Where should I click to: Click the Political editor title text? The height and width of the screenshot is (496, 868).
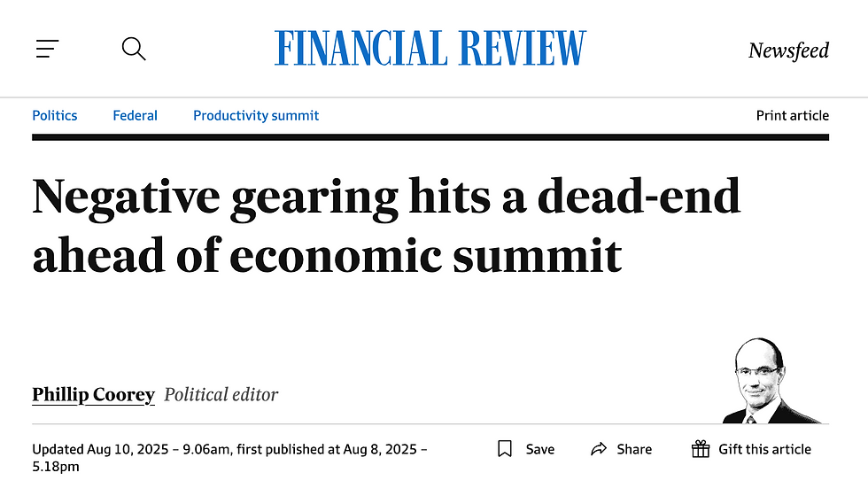click(221, 394)
